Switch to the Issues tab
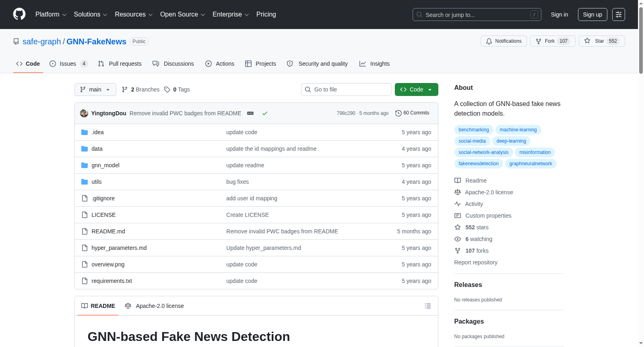 click(x=68, y=64)
